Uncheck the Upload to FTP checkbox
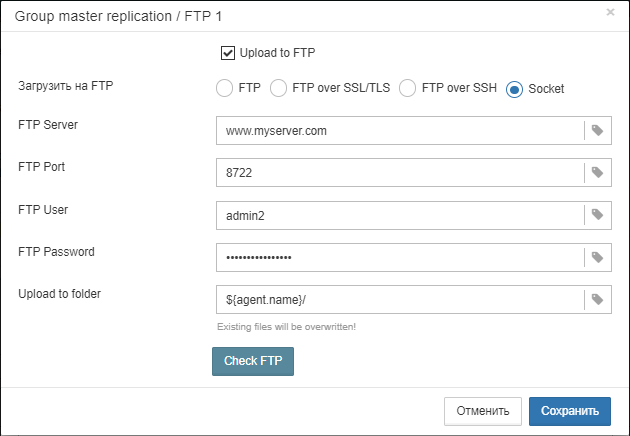This screenshot has width=630, height=436. click(x=228, y=53)
